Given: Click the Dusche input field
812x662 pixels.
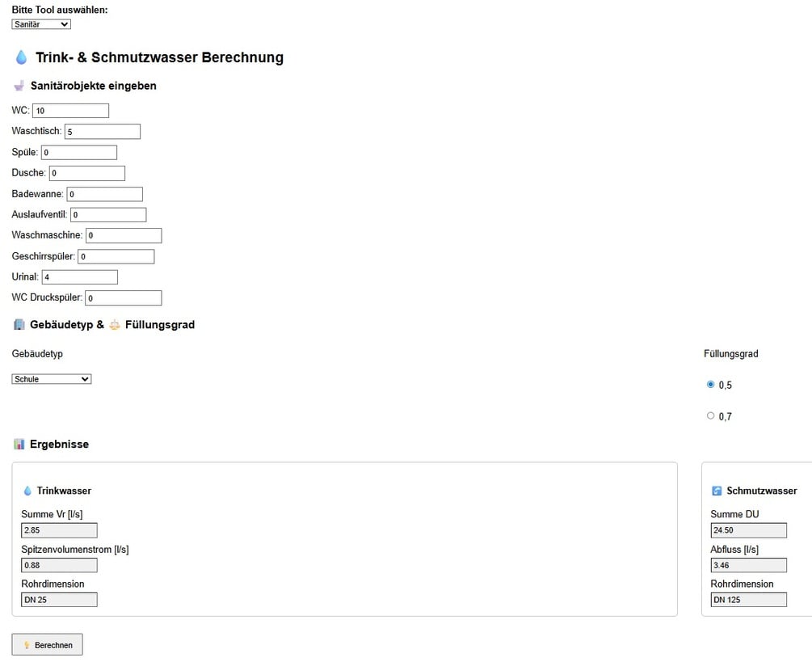Looking at the screenshot, I should coord(87,173).
